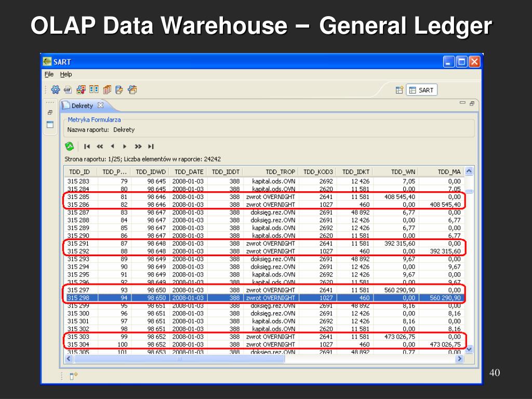Click date cell in row 315 301
This screenshot has height=399, width=532.
(x=188, y=321)
